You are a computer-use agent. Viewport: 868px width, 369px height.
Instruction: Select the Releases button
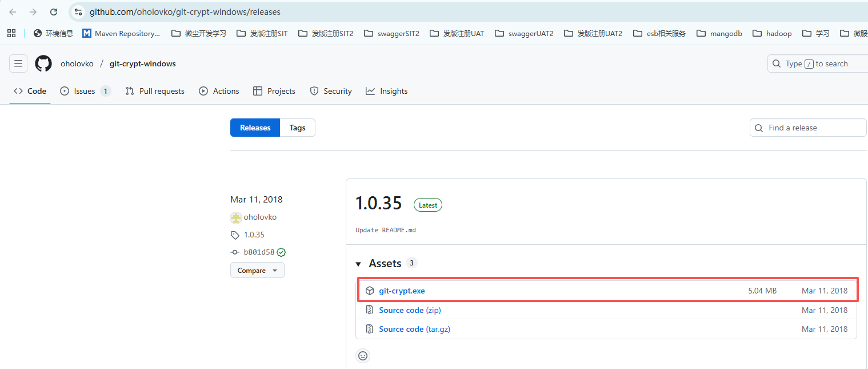tap(255, 128)
